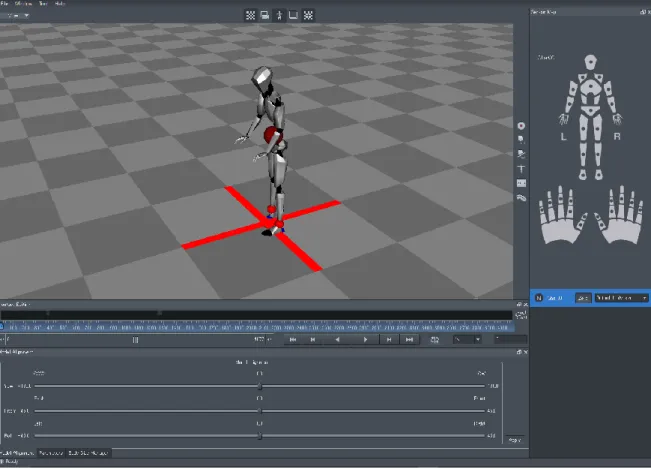The image size is (651, 469).
Task: Click the Apply button
Action: pyautogui.click(x=515, y=440)
